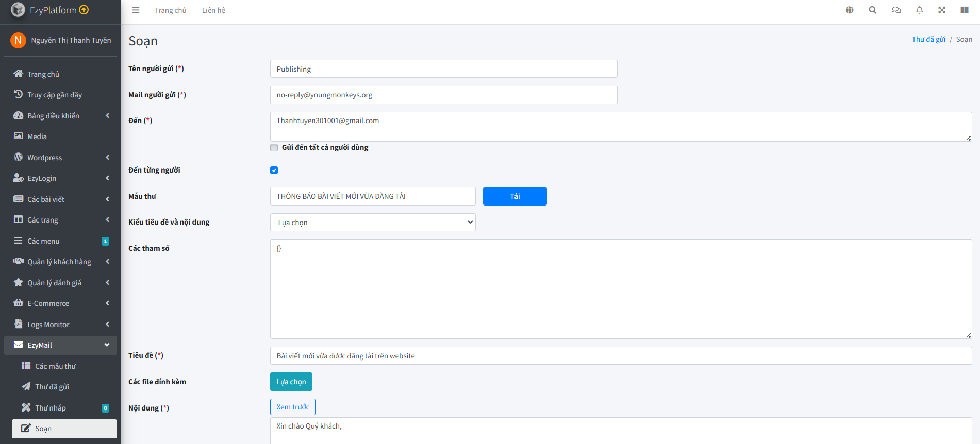This screenshot has height=444, width=980.
Task: Toggle the hamburger sidebar menu icon
Action: [x=136, y=10]
